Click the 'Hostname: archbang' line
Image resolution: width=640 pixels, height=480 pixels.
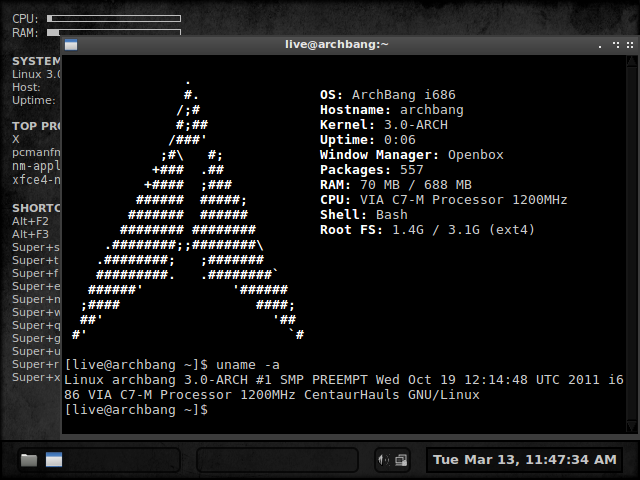click(391, 110)
